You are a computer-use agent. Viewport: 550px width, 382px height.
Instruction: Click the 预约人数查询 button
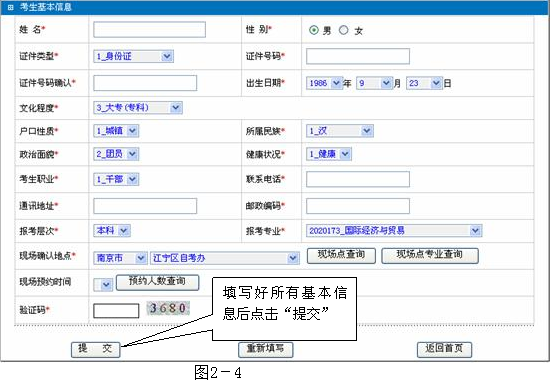[x=157, y=282]
